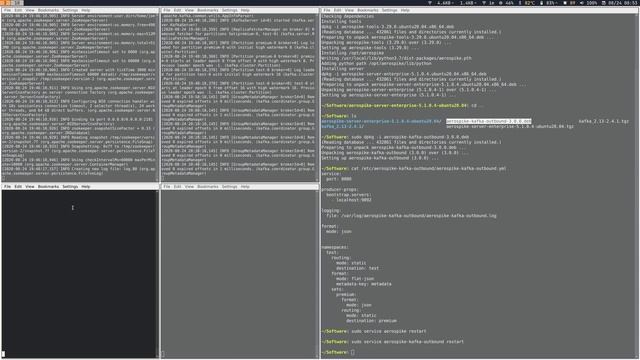This screenshot has width=640, height=360.
Task: Open Bookmarks menu in top-middle kafka terminal
Action: (208, 10)
